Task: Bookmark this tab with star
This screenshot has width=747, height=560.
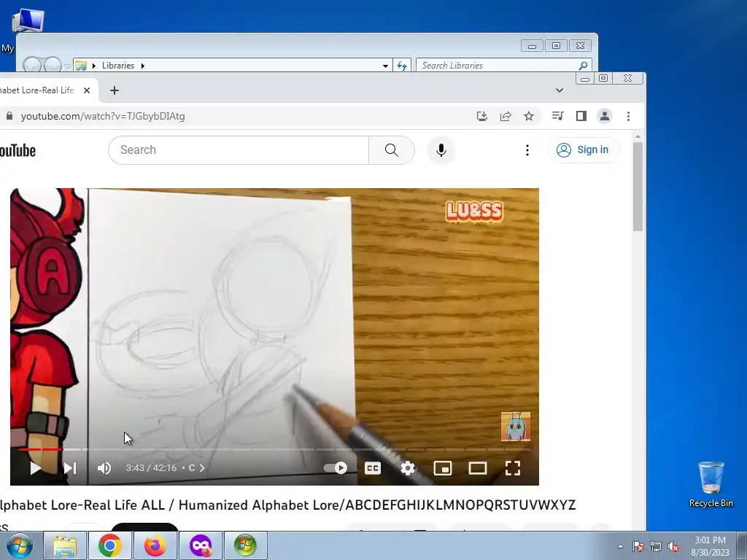Action: [529, 116]
